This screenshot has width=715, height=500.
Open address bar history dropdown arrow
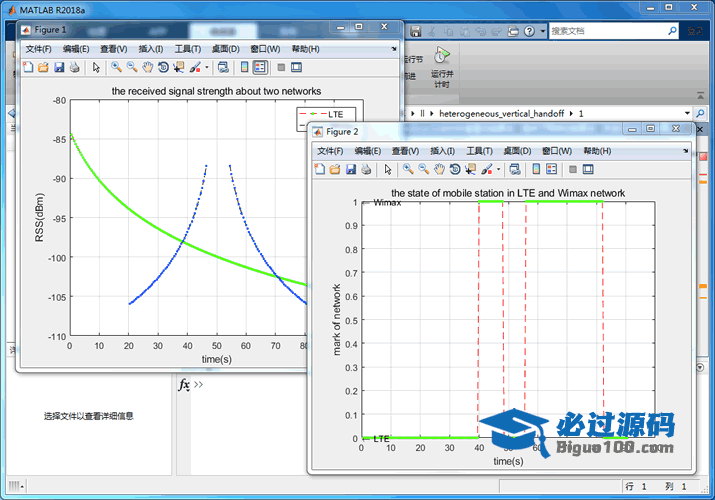[687, 113]
